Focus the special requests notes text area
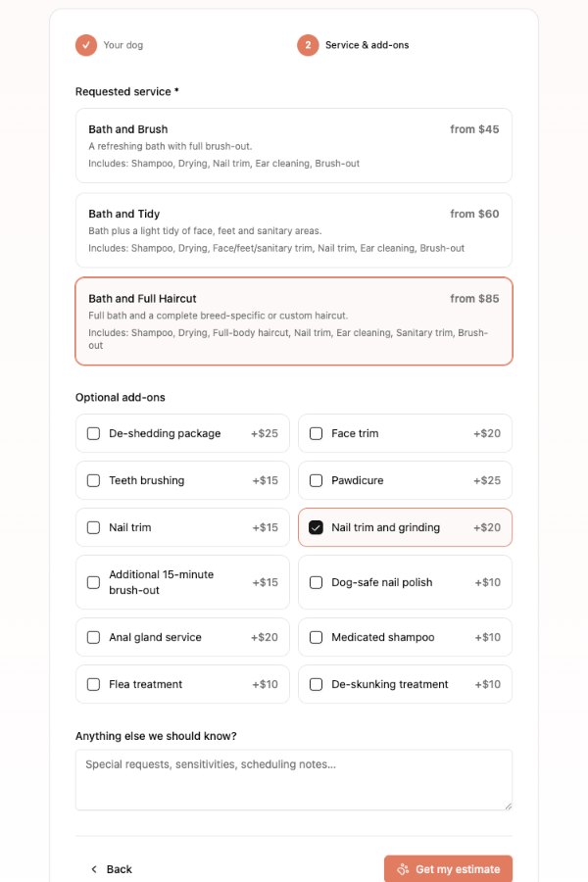This screenshot has width=588, height=882. click(x=294, y=780)
